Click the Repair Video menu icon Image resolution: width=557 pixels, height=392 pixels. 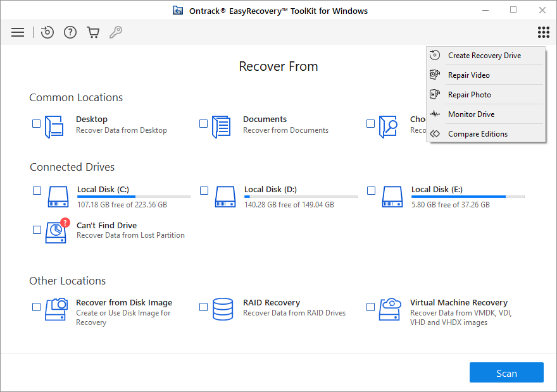point(435,75)
